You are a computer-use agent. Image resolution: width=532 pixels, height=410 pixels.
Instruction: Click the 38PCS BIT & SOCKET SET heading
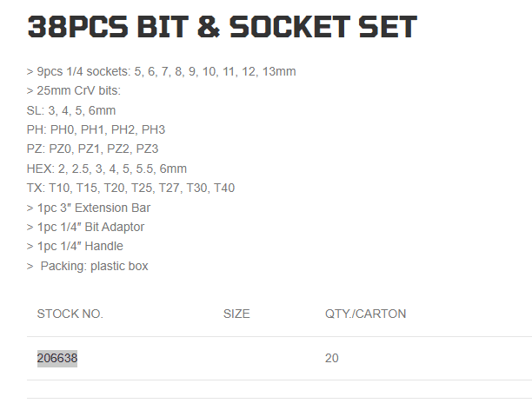coord(222,28)
